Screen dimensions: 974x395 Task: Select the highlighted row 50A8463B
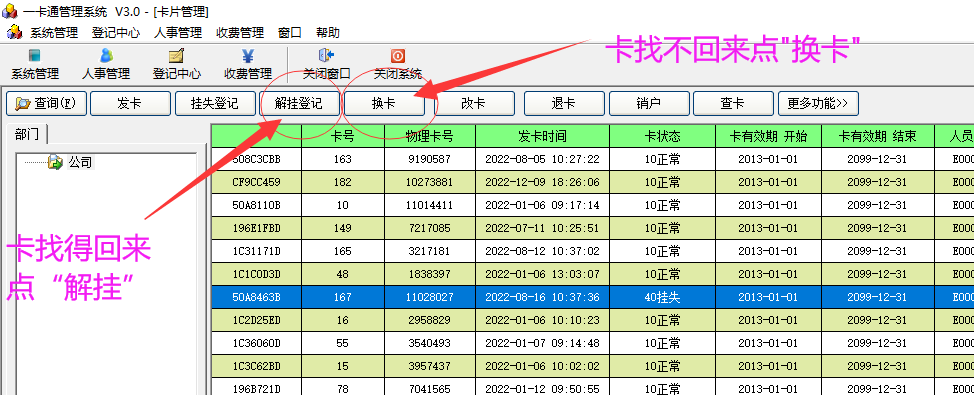click(593, 297)
